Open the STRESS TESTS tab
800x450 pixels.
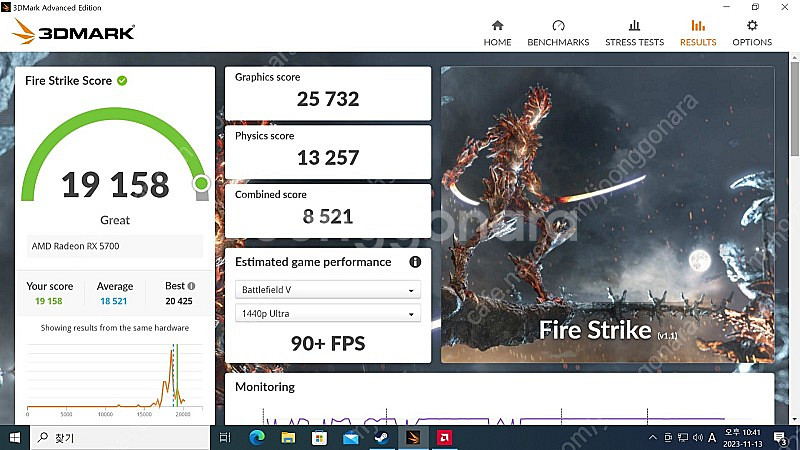pos(634,33)
